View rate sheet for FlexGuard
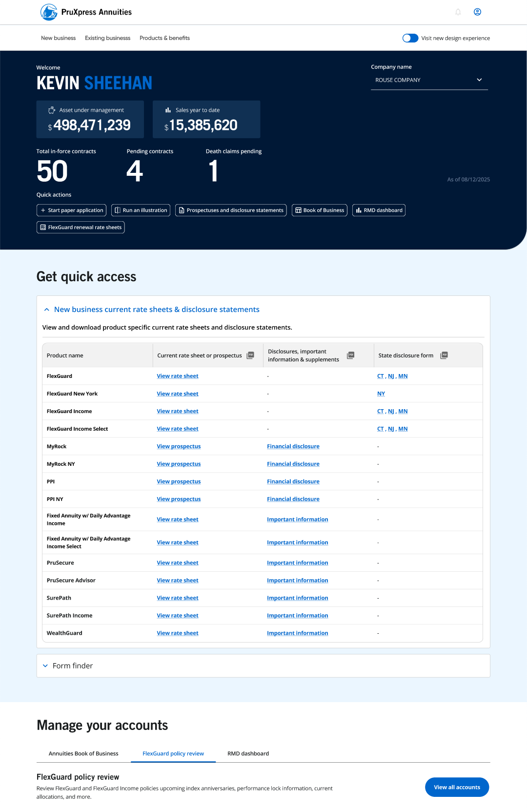 click(178, 376)
